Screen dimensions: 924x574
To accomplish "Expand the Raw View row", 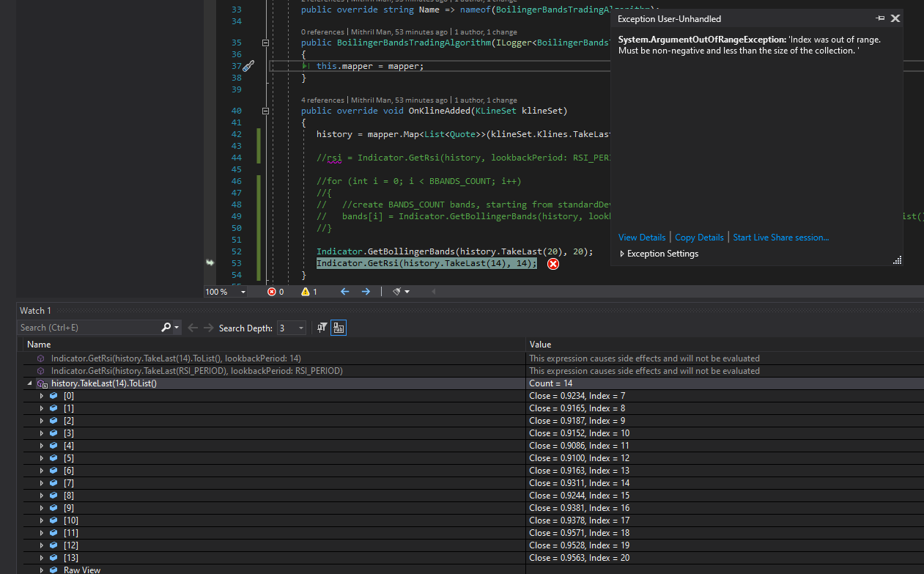I will tap(42, 570).
